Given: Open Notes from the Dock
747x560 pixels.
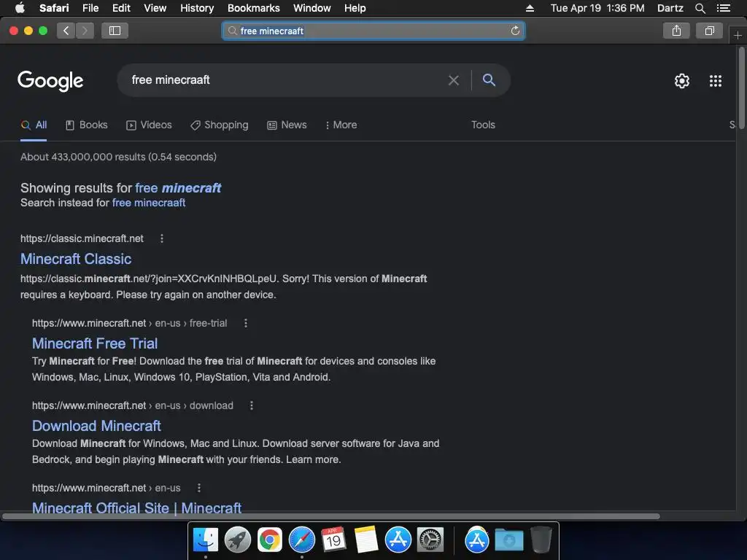Looking at the screenshot, I should (366, 540).
